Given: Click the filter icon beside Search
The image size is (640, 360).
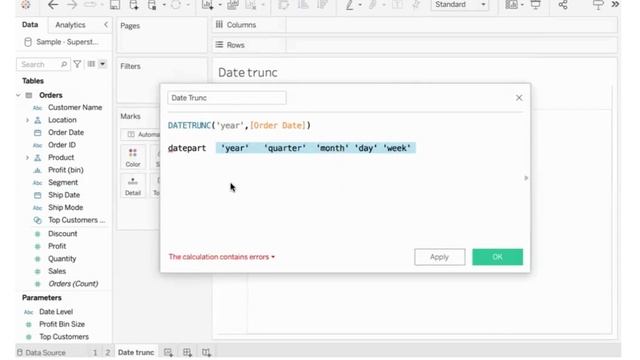Looking at the screenshot, I should pyautogui.click(x=77, y=64).
